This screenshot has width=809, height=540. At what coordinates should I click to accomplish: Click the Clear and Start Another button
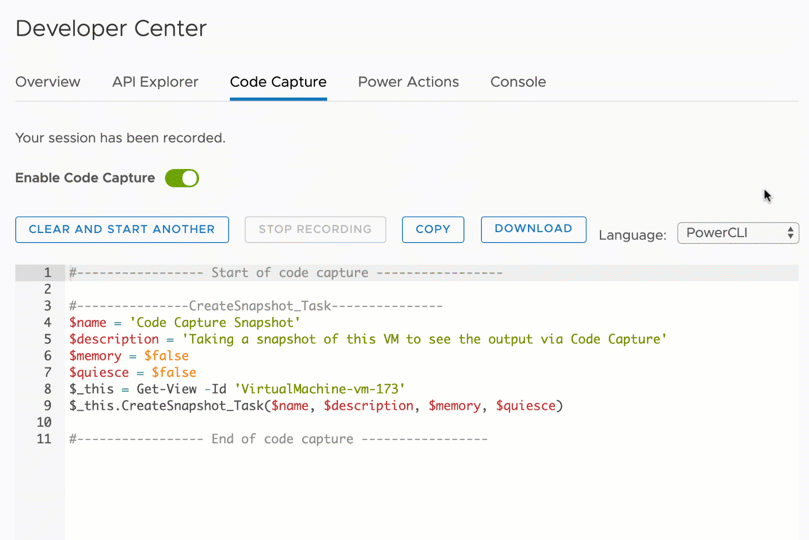coord(122,229)
